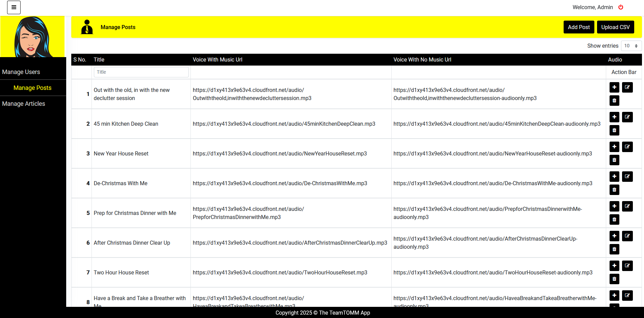Click the Upload CSV button
Viewport: 644px width, 318px height.
click(615, 27)
